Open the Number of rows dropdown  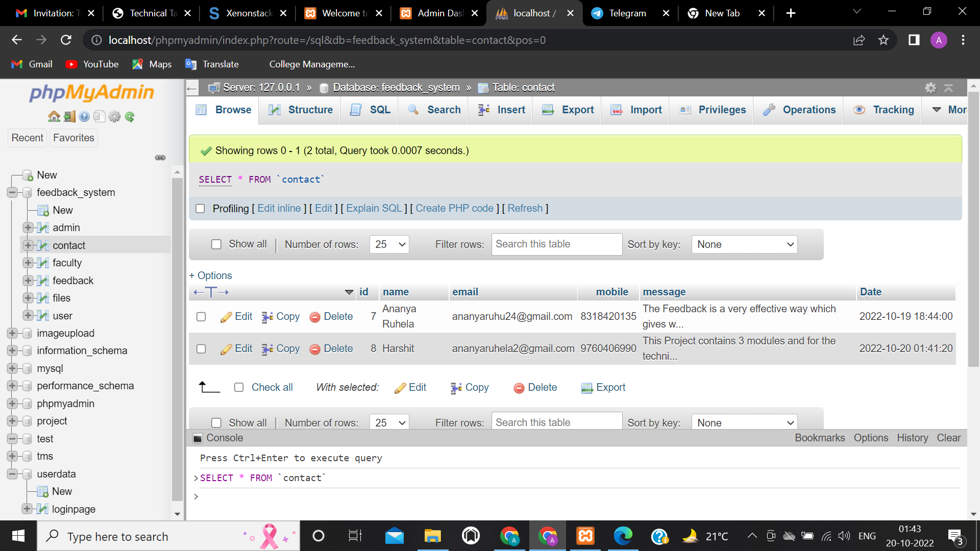coord(389,244)
